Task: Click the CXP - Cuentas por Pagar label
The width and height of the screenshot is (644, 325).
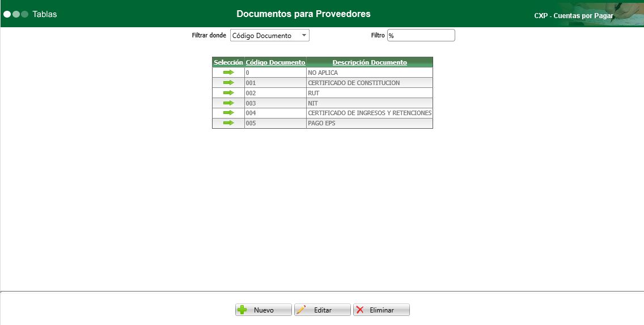Action: click(573, 16)
